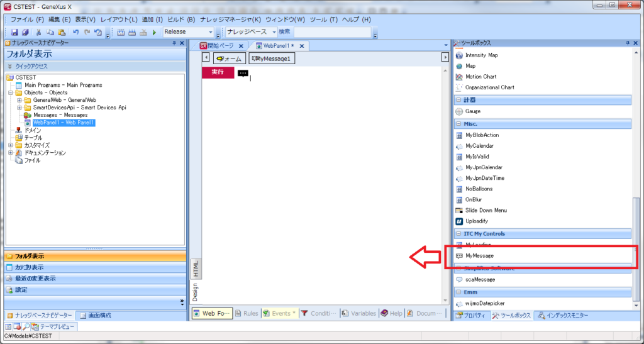Open the ナレッジベース search scope dropdown

tap(274, 32)
